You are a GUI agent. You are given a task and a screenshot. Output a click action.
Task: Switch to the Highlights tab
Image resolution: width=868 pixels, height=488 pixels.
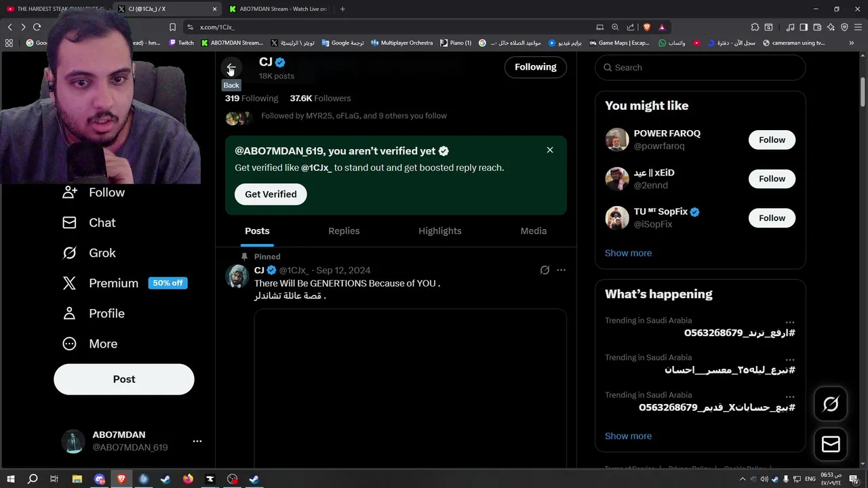[x=440, y=231]
